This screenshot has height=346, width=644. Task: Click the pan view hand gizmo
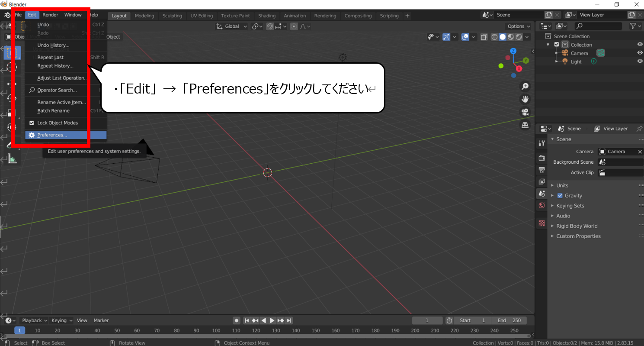(525, 99)
